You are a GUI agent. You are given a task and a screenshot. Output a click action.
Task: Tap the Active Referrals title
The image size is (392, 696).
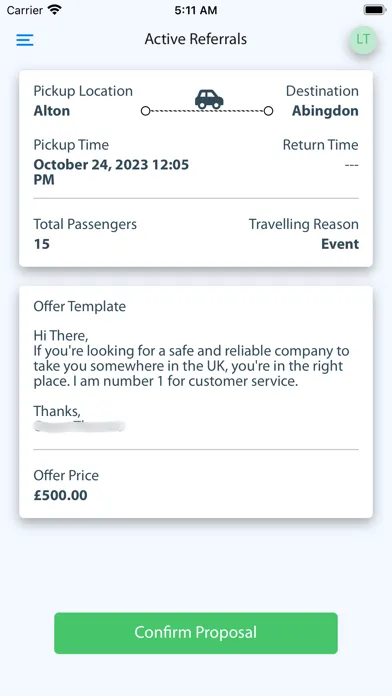click(196, 40)
